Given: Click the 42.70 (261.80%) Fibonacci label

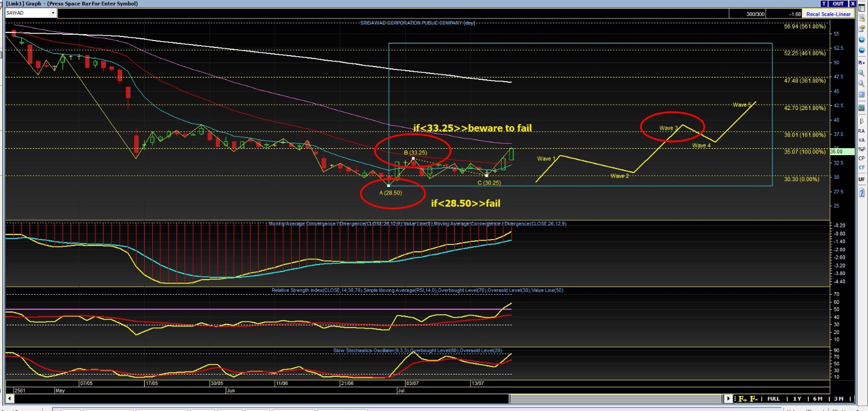Looking at the screenshot, I should tap(805, 108).
